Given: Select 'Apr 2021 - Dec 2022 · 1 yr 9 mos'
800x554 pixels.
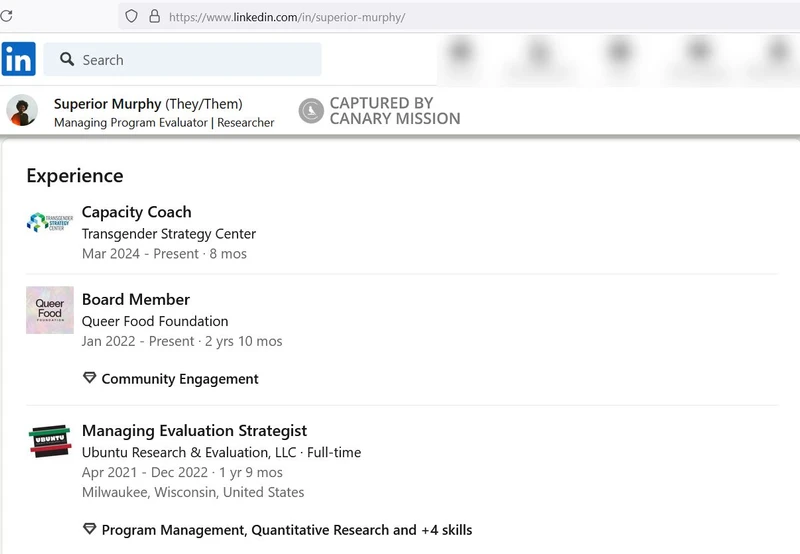Looking at the screenshot, I should pos(182,472).
